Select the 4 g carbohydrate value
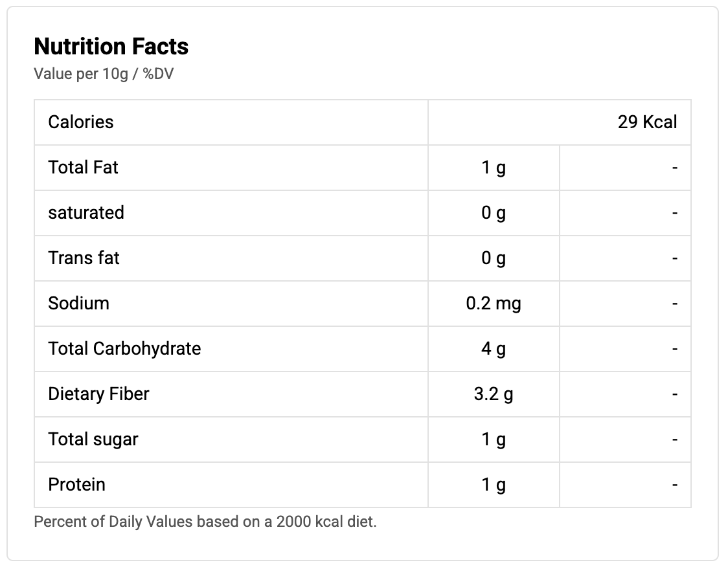This screenshot has width=728, height=567. (x=494, y=349)
